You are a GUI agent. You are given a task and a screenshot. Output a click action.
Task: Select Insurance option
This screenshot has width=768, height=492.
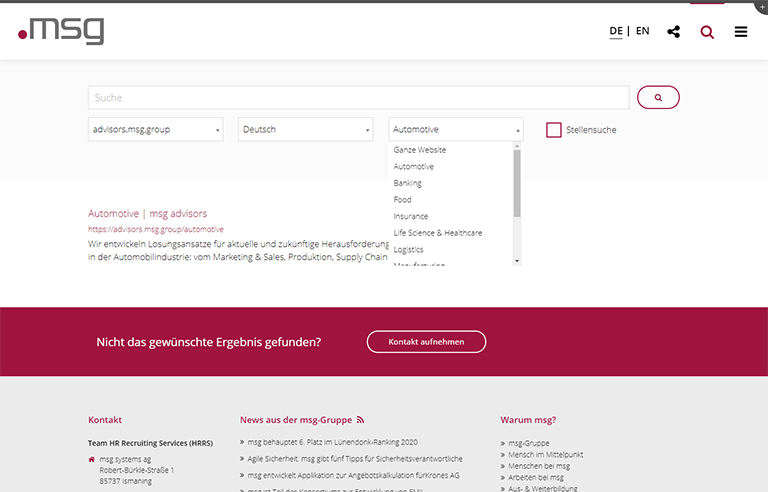(411, 217)
